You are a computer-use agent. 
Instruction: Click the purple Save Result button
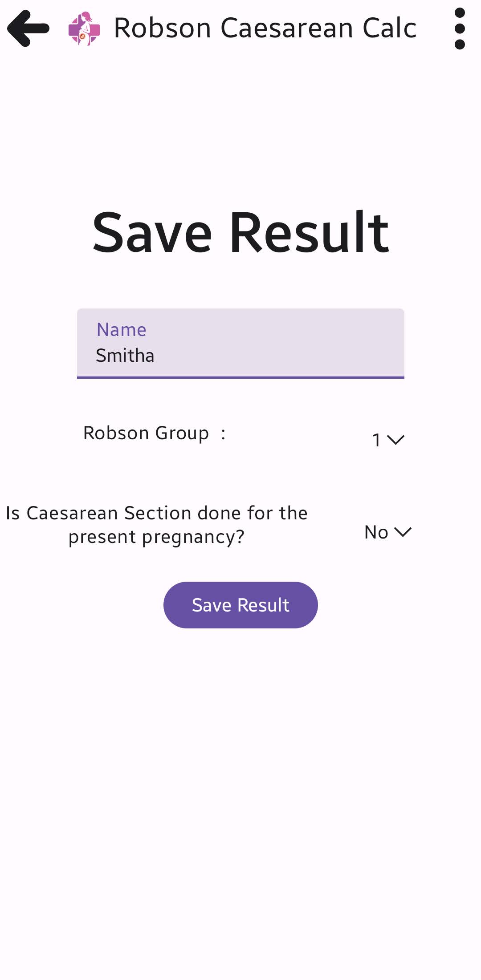coord(240,605)
